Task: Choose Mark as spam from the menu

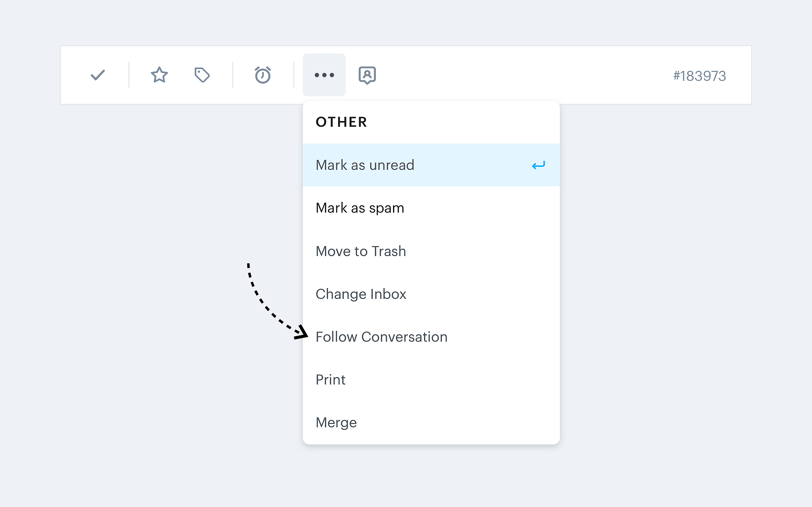Action: point(360,208)
